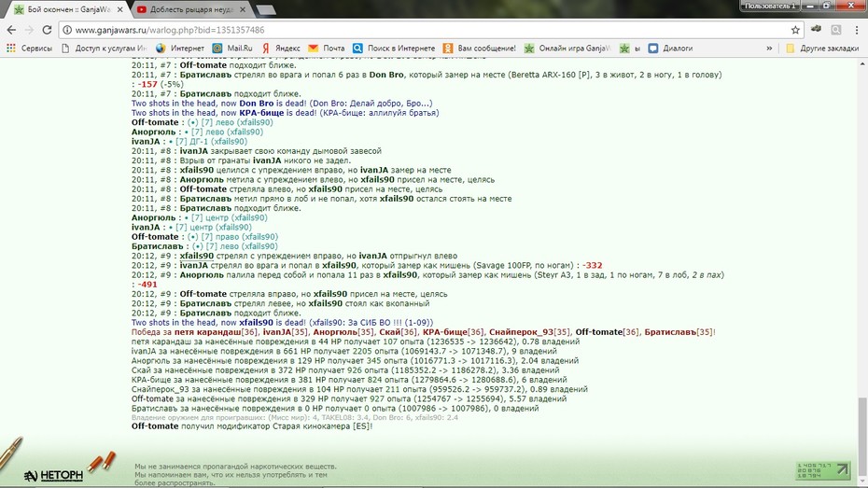The image size is (868, 488).
Task: Bookmark this page with the star
Action: pyautogui.click(x=795, y=30)
